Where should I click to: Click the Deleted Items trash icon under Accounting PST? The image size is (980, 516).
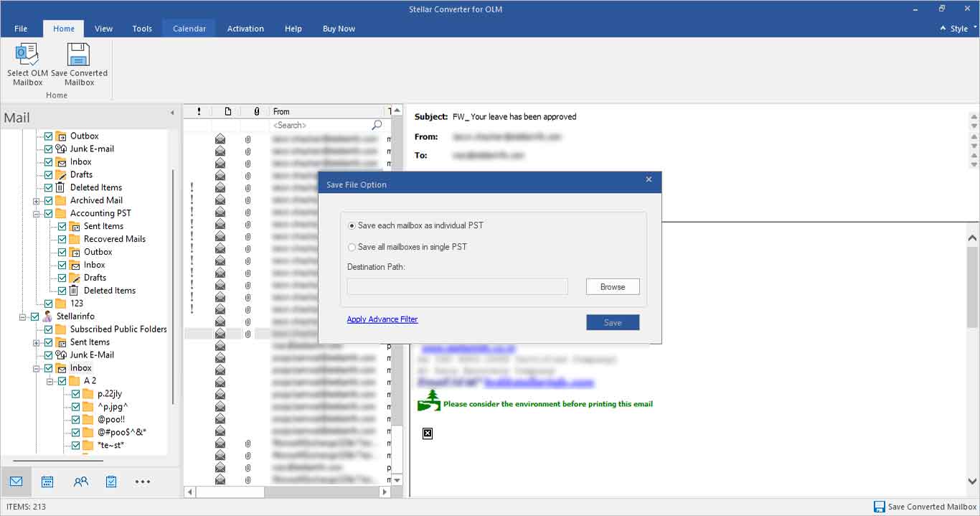coord(74,291)
